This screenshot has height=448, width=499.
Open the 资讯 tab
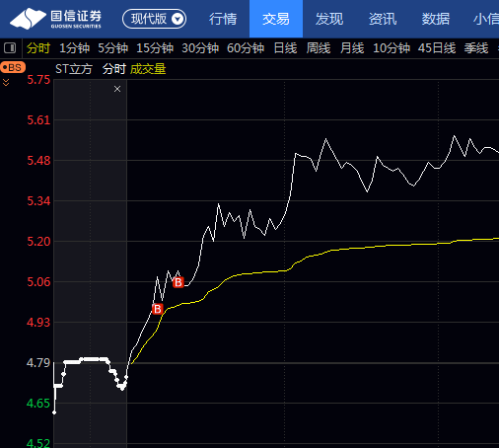[383, 19]
